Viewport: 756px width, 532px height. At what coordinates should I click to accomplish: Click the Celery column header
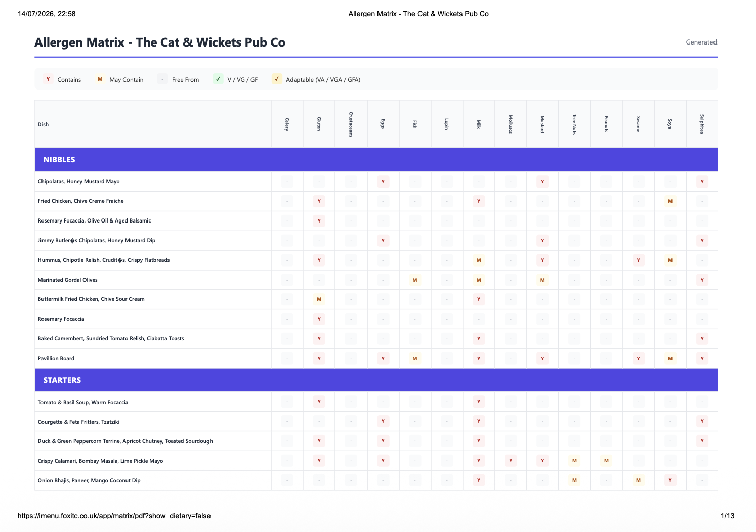(287, 124)
